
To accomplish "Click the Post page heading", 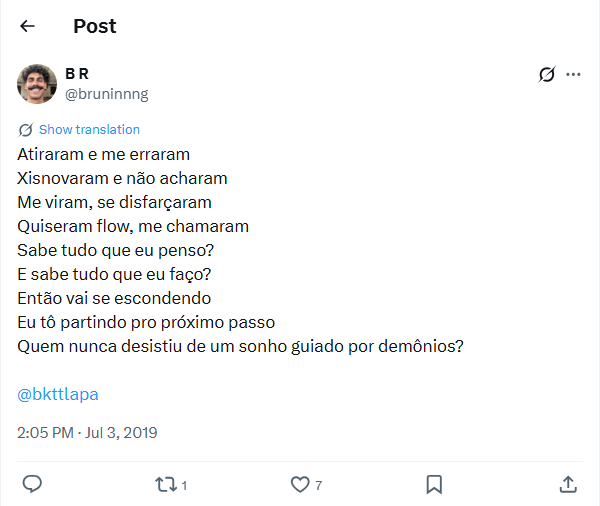I will tap(95, 26).
